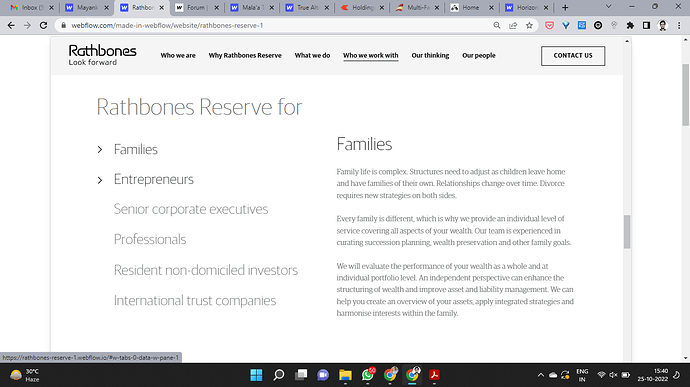The height and width of the screenshot is (387, 690).
Task: Share this page via address bar icon
Action: pos(513,26)
